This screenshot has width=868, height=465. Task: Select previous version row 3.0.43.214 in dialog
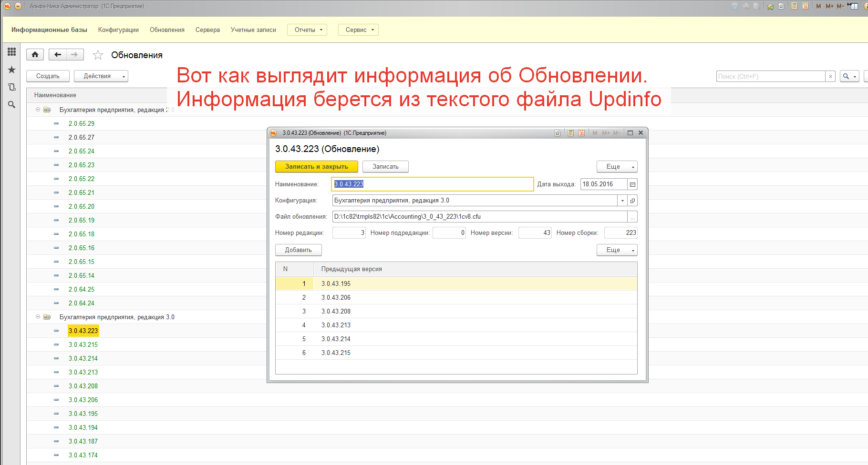coord(456,339)
